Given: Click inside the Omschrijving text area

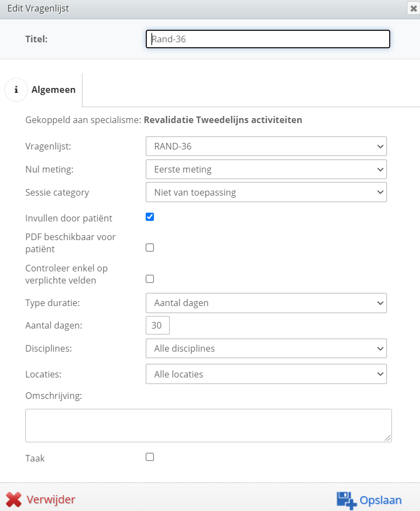Looking at the screenshot, I should pos(208,426).
